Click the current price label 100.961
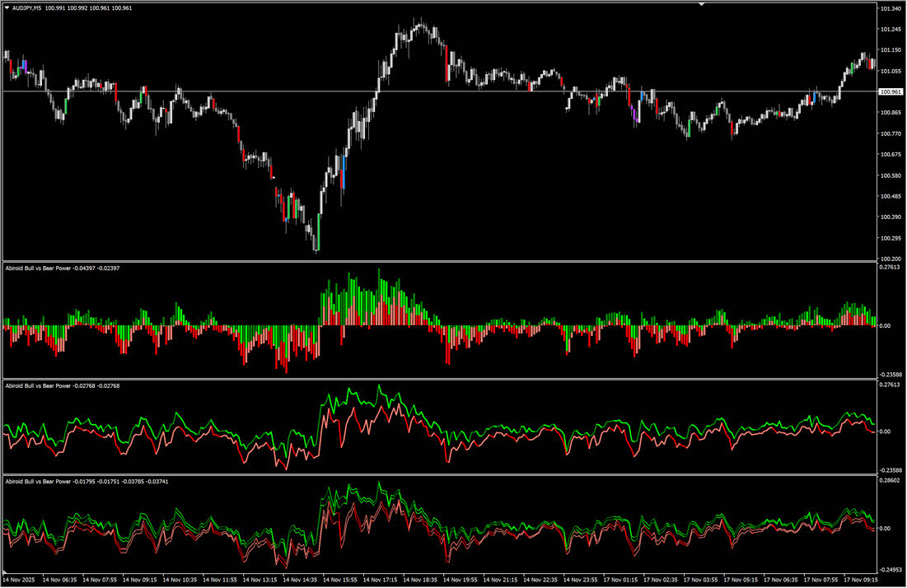Viewport: 907px width, 588px height. pyautogui.click(x=891, y=91)
